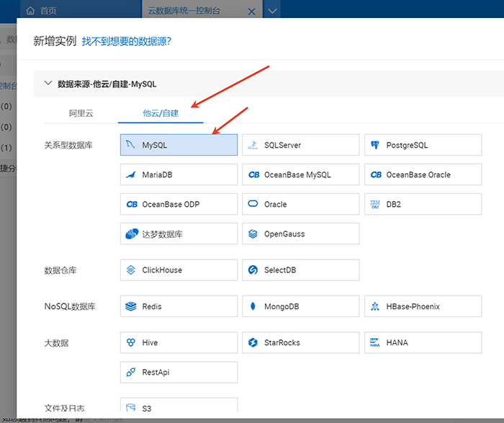Select the MariaDB option
This screenshot has width=504, height=423.
pos(179,174)
